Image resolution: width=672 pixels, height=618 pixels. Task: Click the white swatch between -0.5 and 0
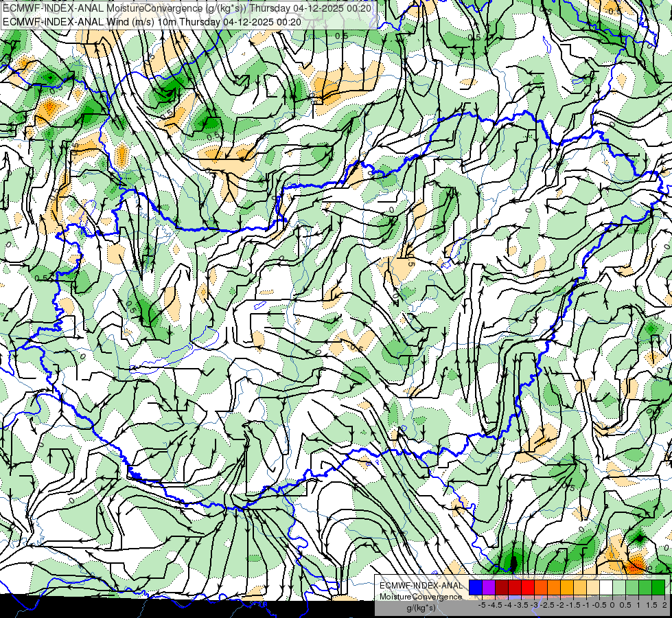point(606,588)
